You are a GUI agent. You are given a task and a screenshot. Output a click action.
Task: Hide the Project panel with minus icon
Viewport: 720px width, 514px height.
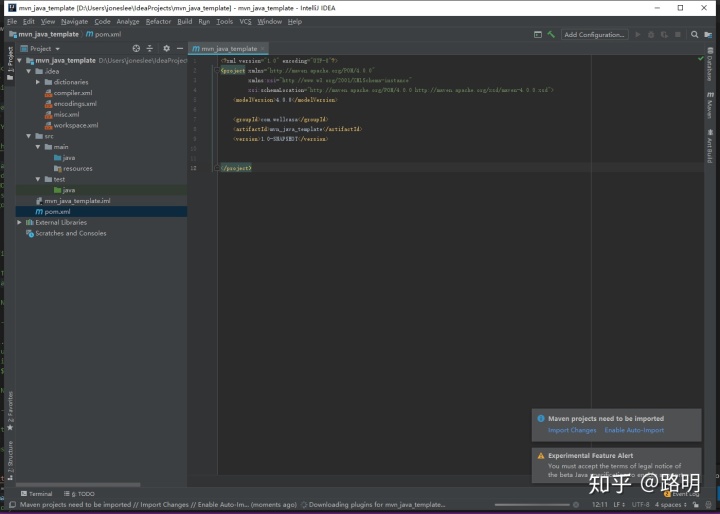(x=180, y=48)
